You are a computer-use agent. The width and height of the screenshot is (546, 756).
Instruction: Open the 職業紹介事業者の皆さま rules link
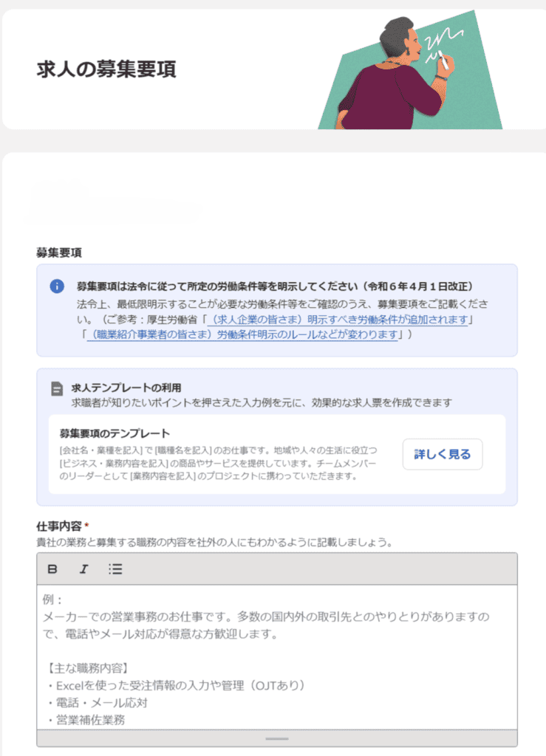click(x=242, y=334)
